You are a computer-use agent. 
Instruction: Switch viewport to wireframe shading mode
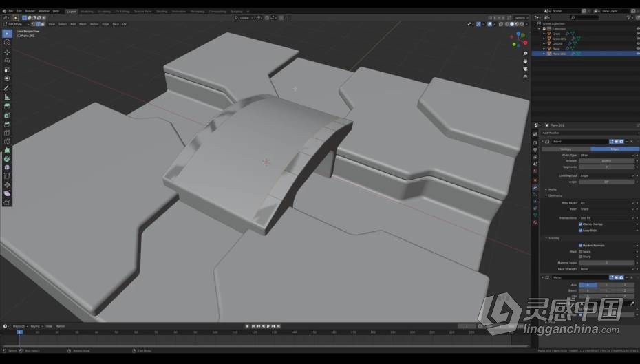[507, 24]
